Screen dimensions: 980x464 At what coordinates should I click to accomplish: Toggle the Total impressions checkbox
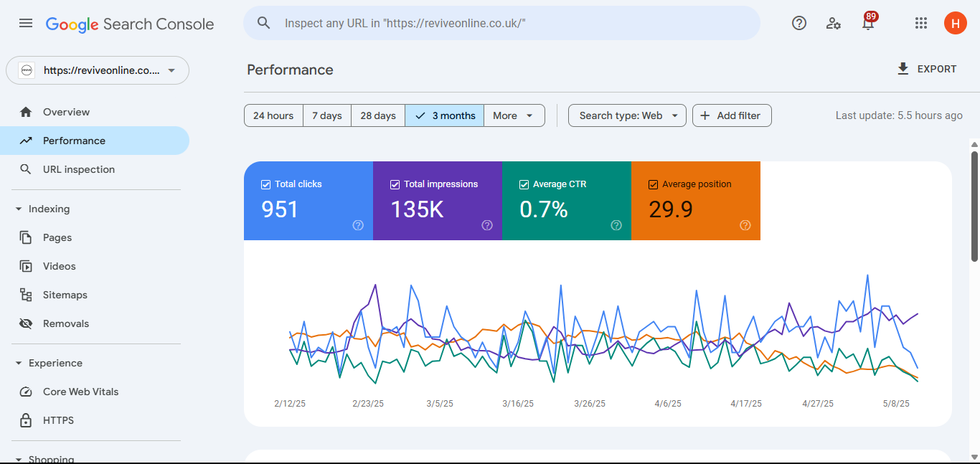[x=395, y=184]
